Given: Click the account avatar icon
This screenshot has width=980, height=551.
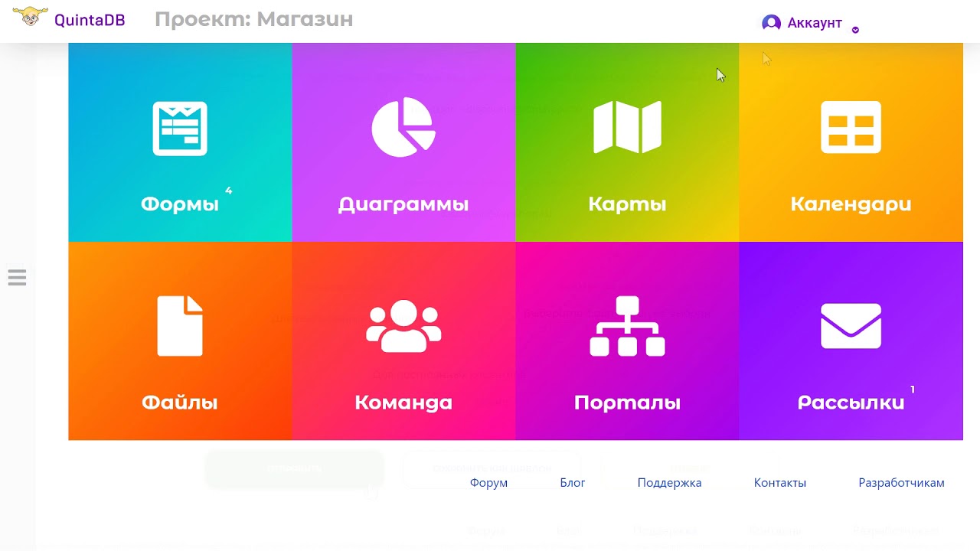Looking at the screenshot, I should click(772, 23).
